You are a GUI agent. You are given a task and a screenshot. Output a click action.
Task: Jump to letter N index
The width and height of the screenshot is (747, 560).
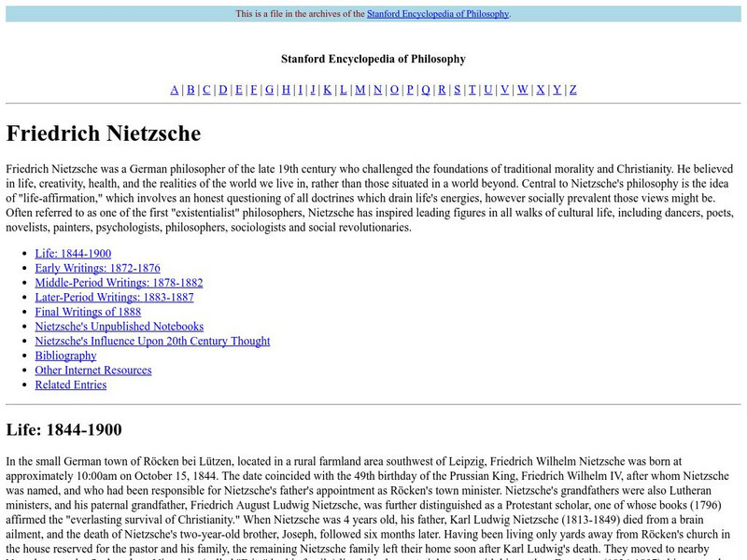pos(378,90)
